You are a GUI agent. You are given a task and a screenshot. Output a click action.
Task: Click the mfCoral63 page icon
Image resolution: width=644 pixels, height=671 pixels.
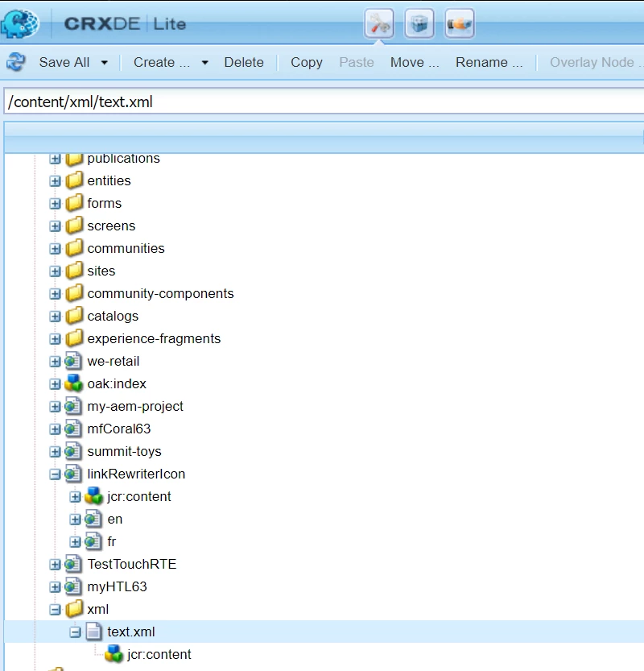pyautogui.click(x=73, y=429)
